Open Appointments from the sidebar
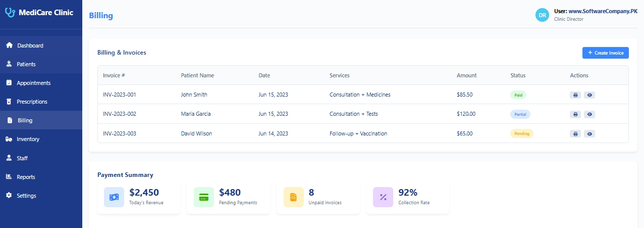 pos(34,83)
